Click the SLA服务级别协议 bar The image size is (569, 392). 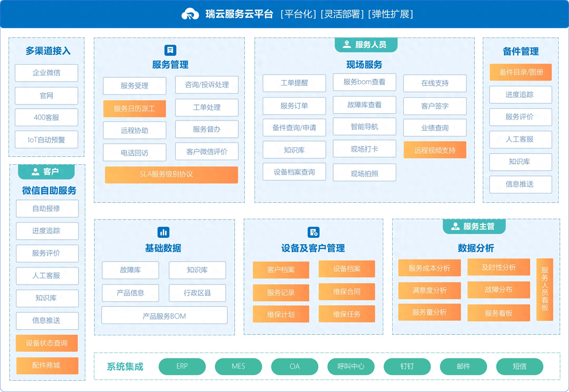(x=171, y=175)
